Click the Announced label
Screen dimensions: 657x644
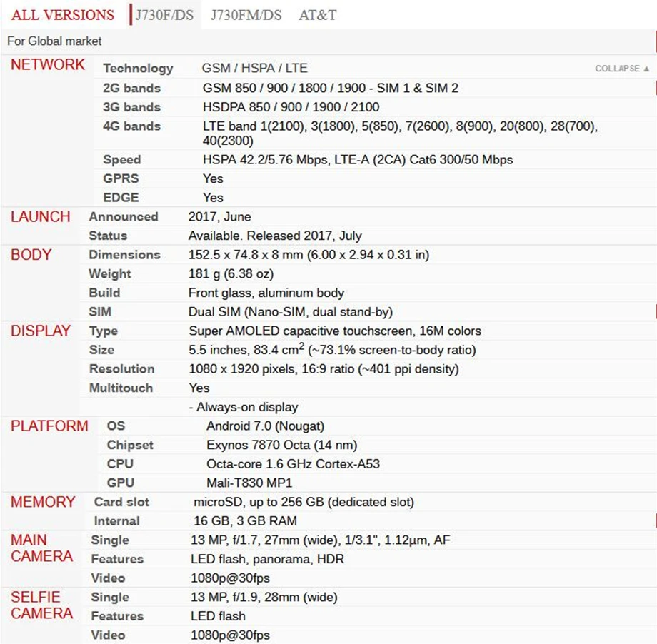click(123, 216)
